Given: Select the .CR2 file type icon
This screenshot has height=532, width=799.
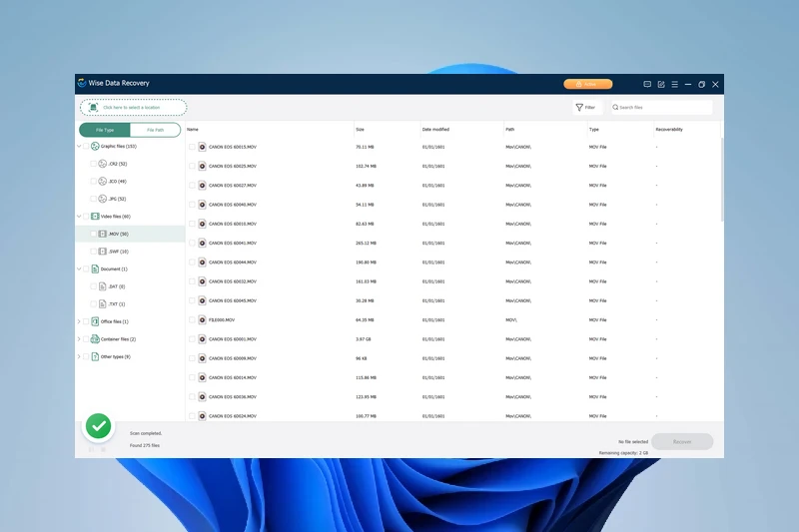Looking at the screenshot, I should tap(103, 164).
